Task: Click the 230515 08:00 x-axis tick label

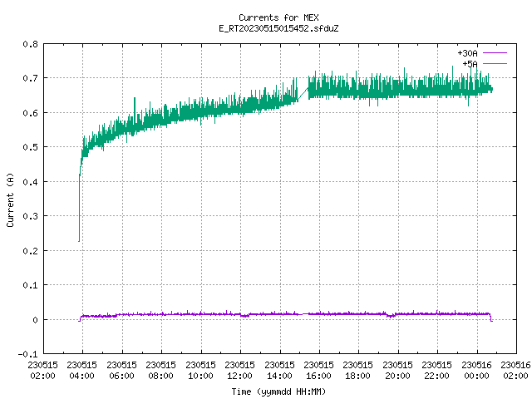Action: 160,370
